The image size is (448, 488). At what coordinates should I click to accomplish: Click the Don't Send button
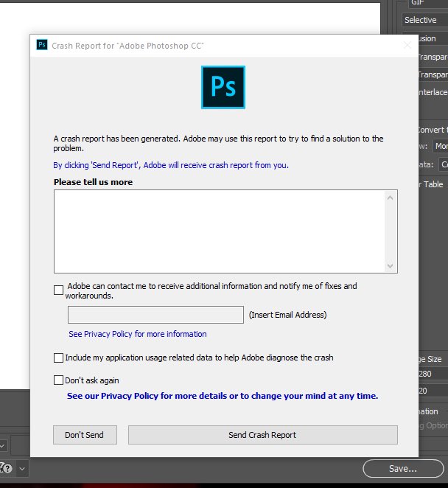click(85, 435)
